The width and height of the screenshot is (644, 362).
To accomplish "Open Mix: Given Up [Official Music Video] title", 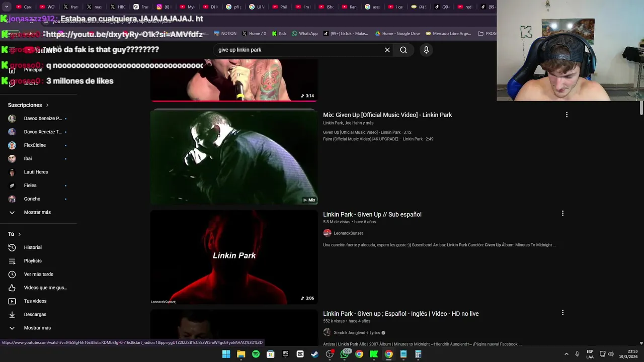I will 387,115.
